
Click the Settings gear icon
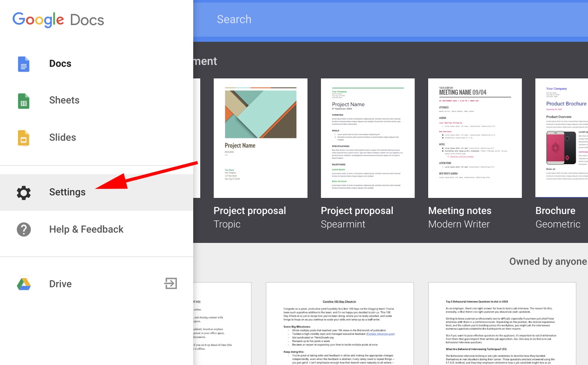(23, 192)
